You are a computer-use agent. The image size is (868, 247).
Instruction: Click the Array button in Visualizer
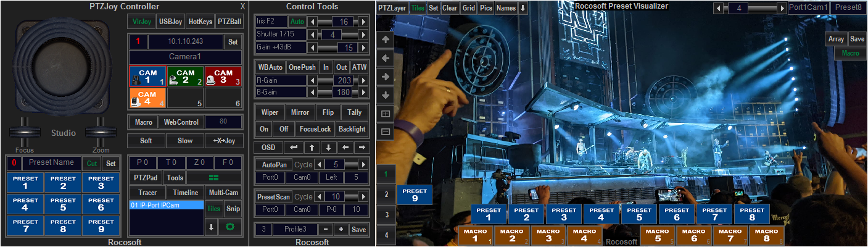coord(836,39)
